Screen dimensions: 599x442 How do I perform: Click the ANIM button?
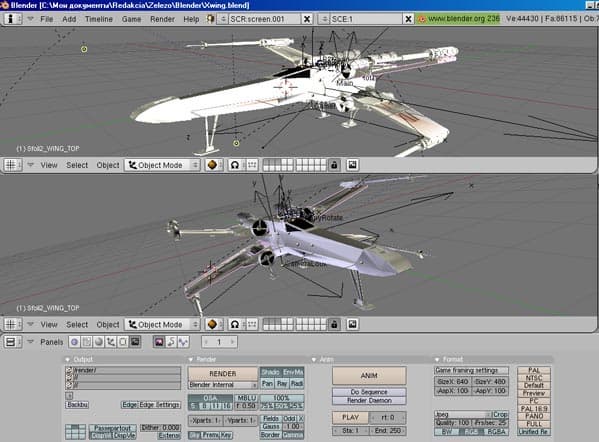click(369, 376)
